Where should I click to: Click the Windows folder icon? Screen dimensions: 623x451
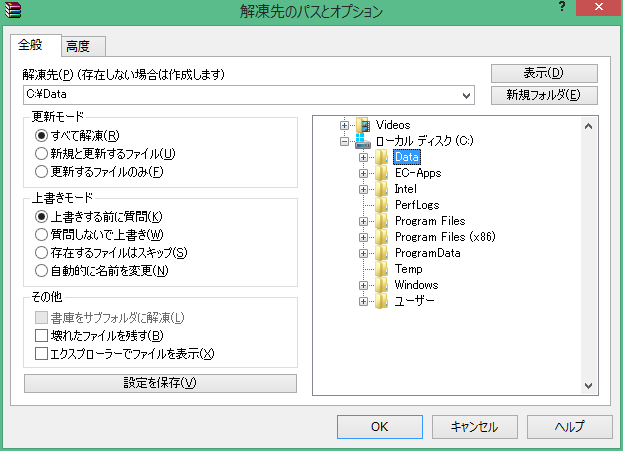click(x=382, y=285)
